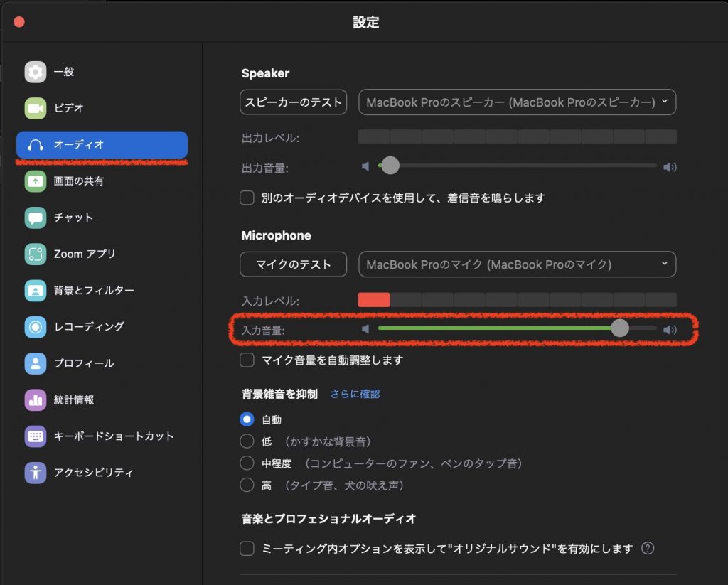Choose the 高 noise suppression option

(x=247, y=483)
